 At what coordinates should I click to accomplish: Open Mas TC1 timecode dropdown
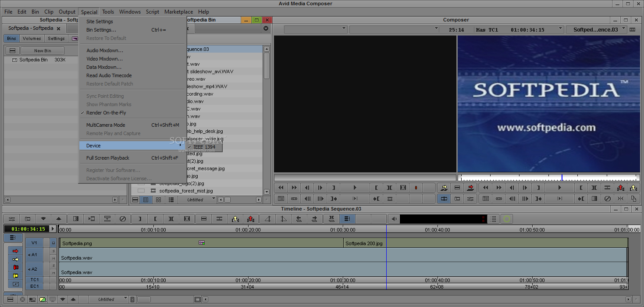pyautogui.click(x=519, y=29)
